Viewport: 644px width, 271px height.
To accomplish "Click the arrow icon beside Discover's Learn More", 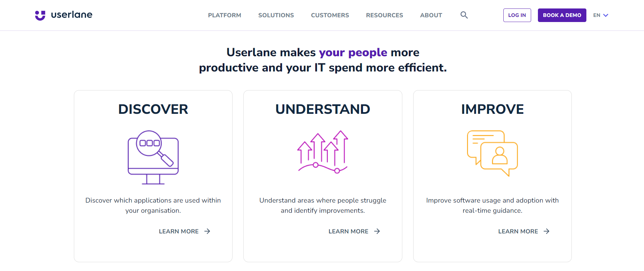I will 207,231.
